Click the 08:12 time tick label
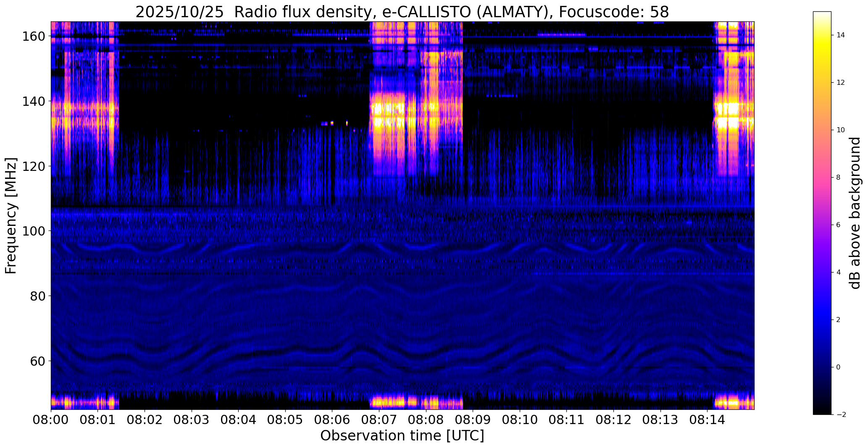The height and width of the screenshot is (448, 868). coord(613,419)
